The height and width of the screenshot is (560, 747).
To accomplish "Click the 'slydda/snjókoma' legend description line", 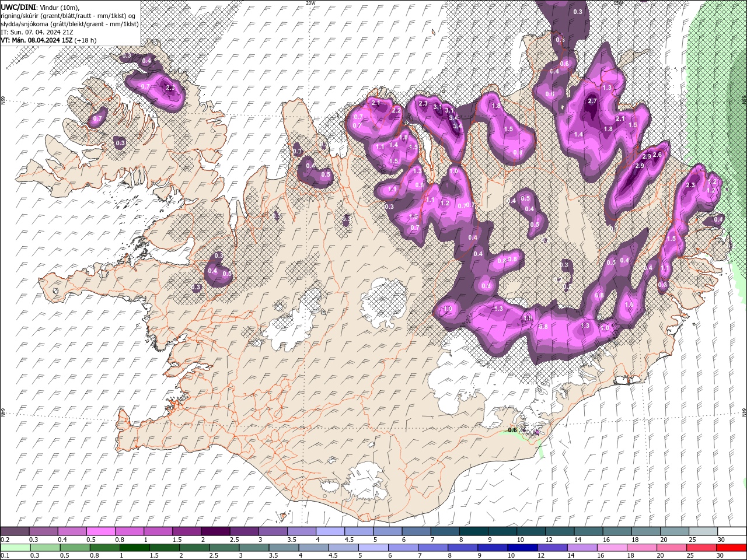I will 70,23.
